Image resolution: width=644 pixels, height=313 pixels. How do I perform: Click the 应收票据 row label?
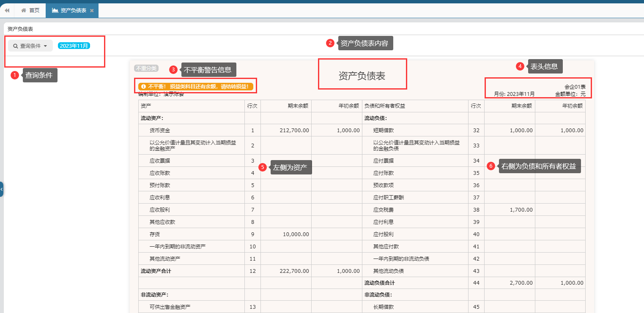160,161
